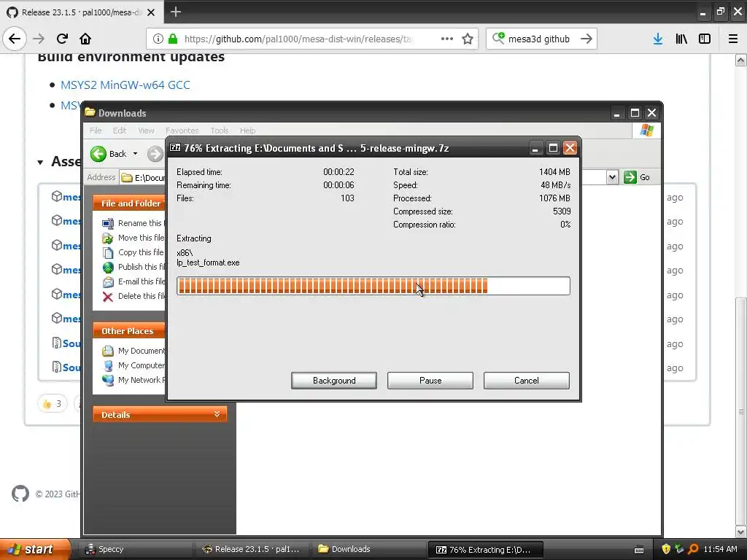Click the Other Places panel header
This screenshot has width=747, height=560.
point(129,331)
